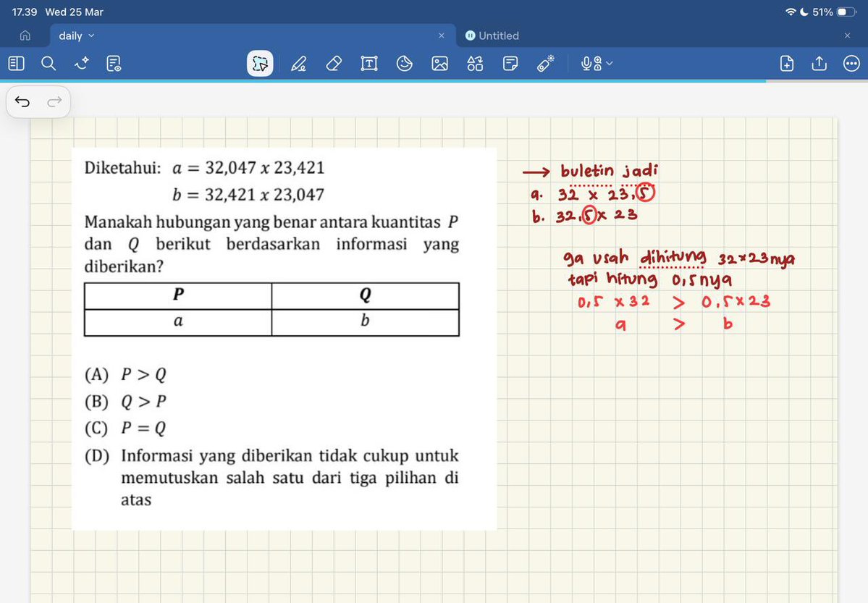Redo the last action
The width and height of the screenshot is (868, 603).
pos(54,102)
